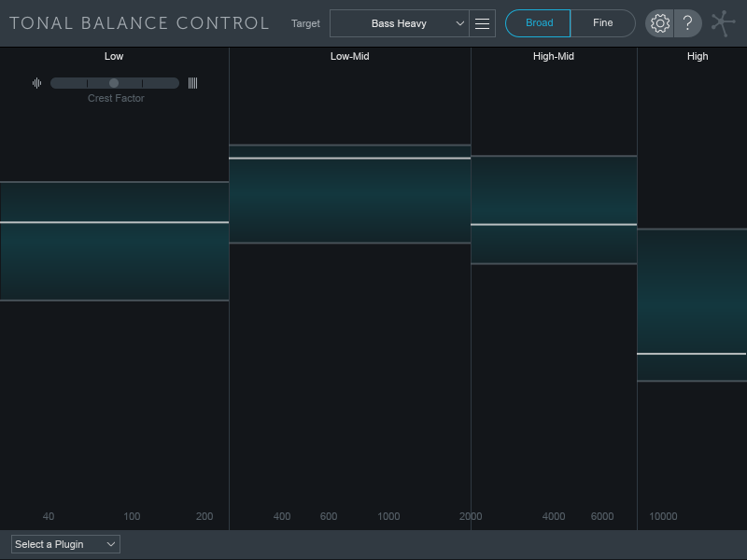Click the Tonal Balance Control title
This screenshot has width=747, height=560.
pyautogui.click(x=139, y=22)
